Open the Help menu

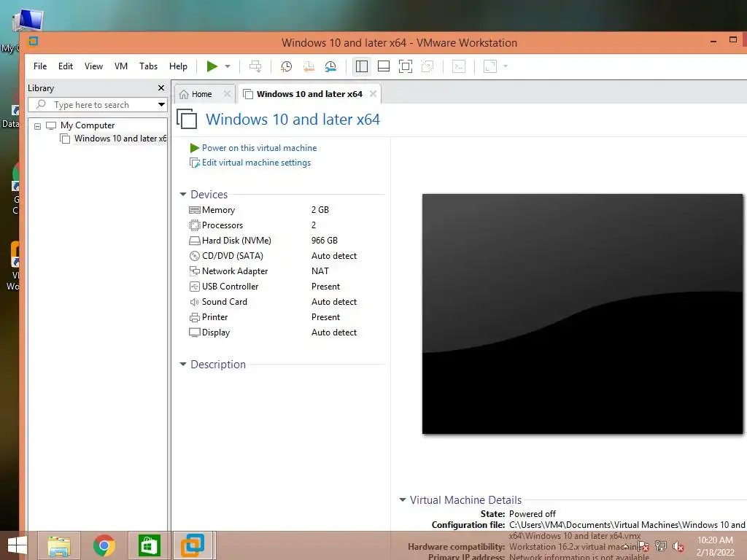178,66
